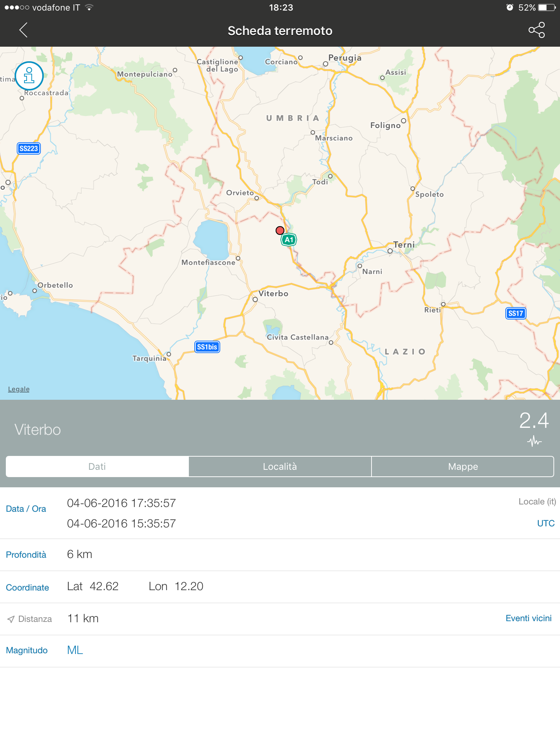Screen dimensions: 560x747
Task: Tap the SS223 road sign
Action: 29,148
